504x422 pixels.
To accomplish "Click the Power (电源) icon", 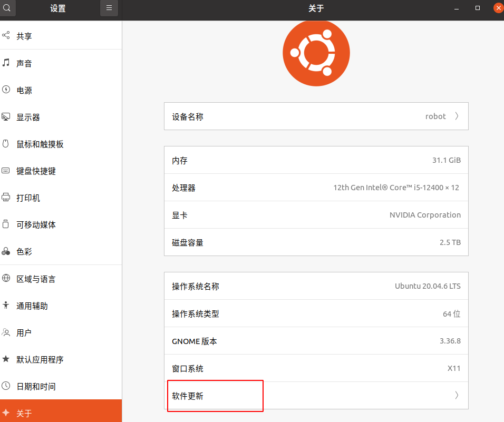I will click(6, 90).
